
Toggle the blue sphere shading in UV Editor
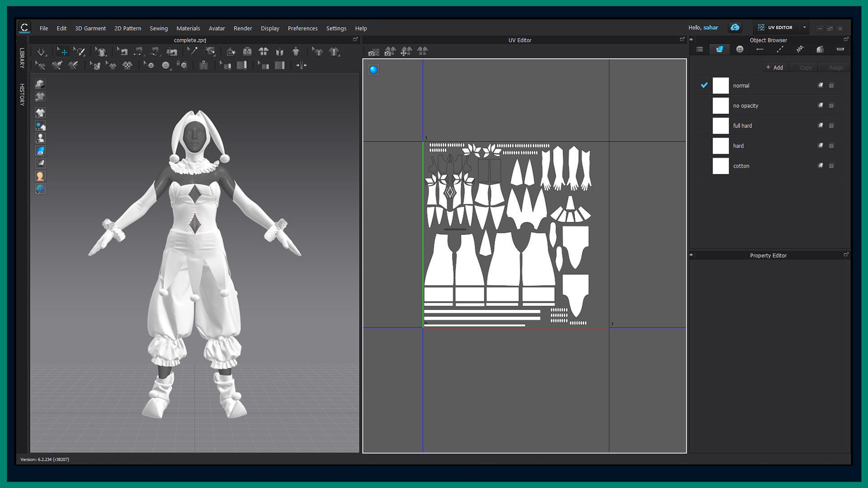[x=373, y=70]
